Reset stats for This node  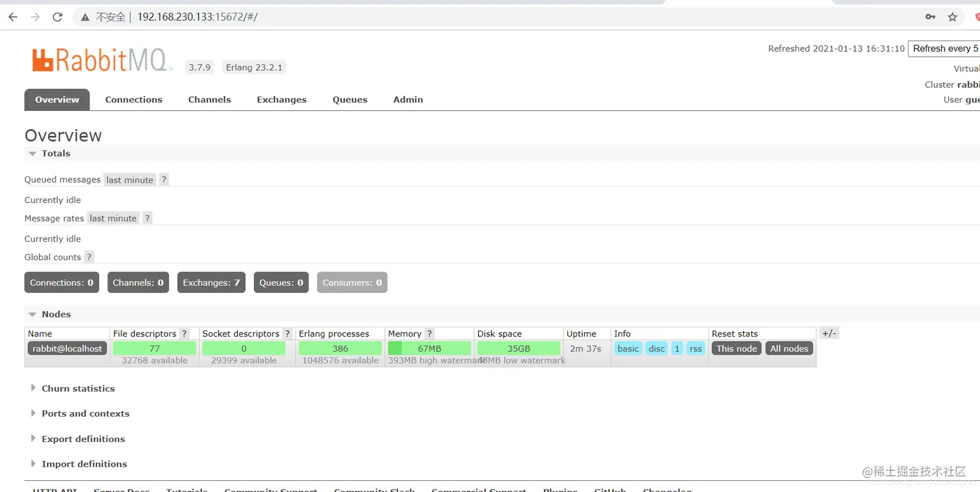pyautogui.click(x=736, y=349)
